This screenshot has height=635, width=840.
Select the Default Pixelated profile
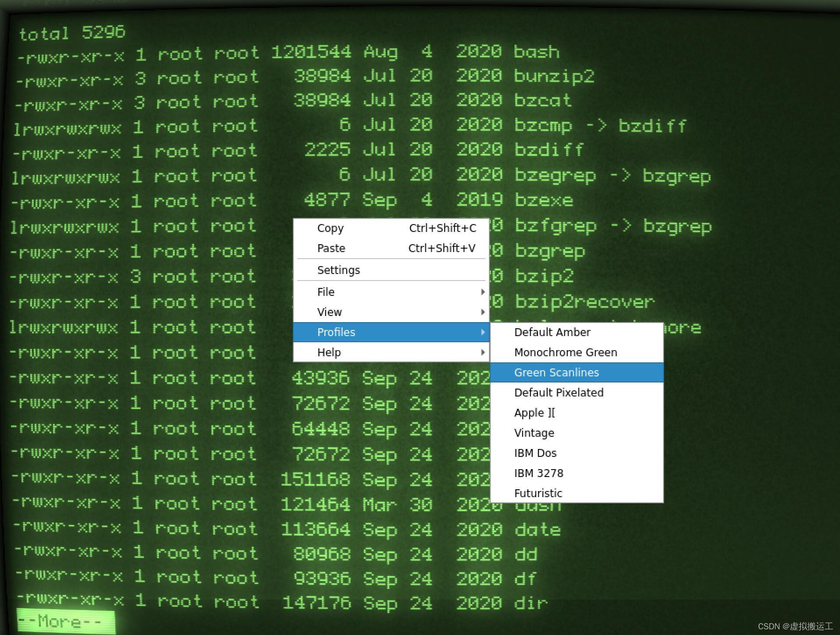[x=577, y=393]
